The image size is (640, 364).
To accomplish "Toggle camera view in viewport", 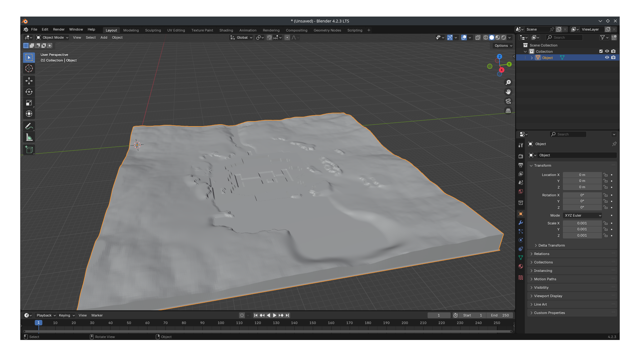I will (x=508, y=101).
